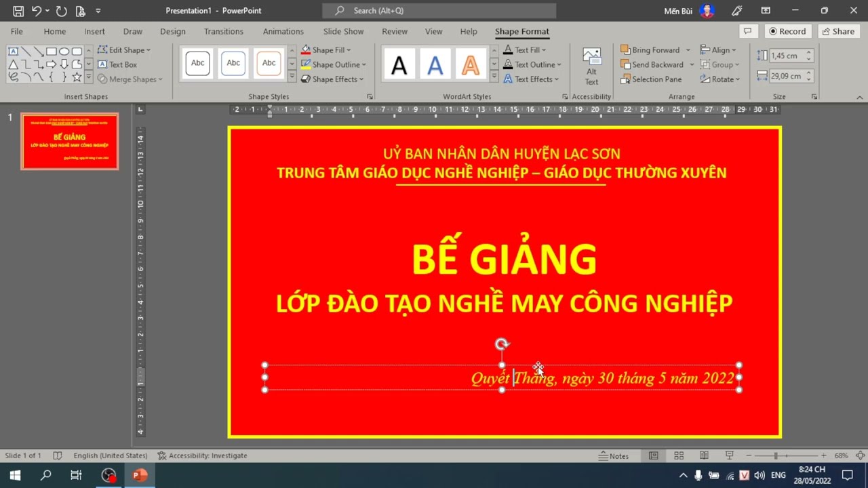Choose the isosceles triangle shape
This screenshot has height=488, width=868.
pos(13,64)
